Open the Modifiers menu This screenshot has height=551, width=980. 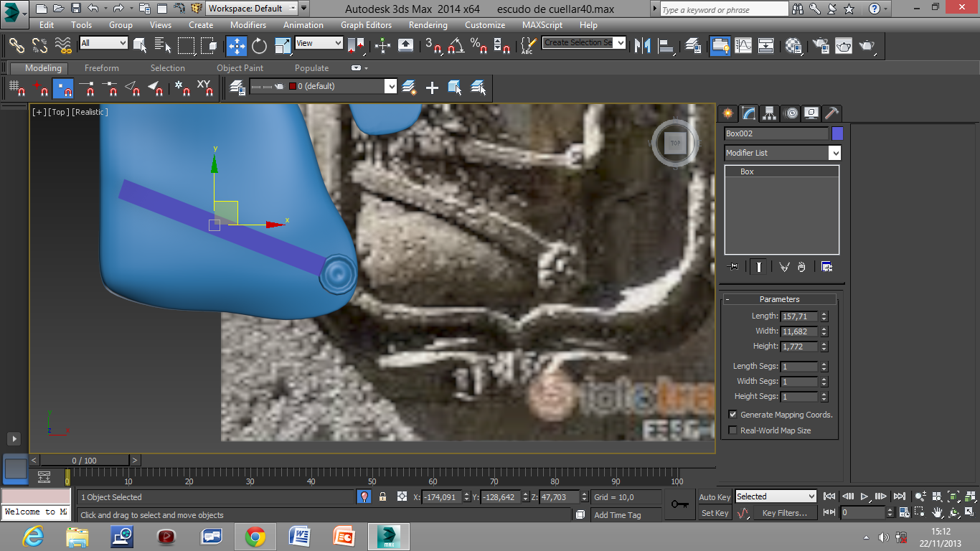[248, 25]
